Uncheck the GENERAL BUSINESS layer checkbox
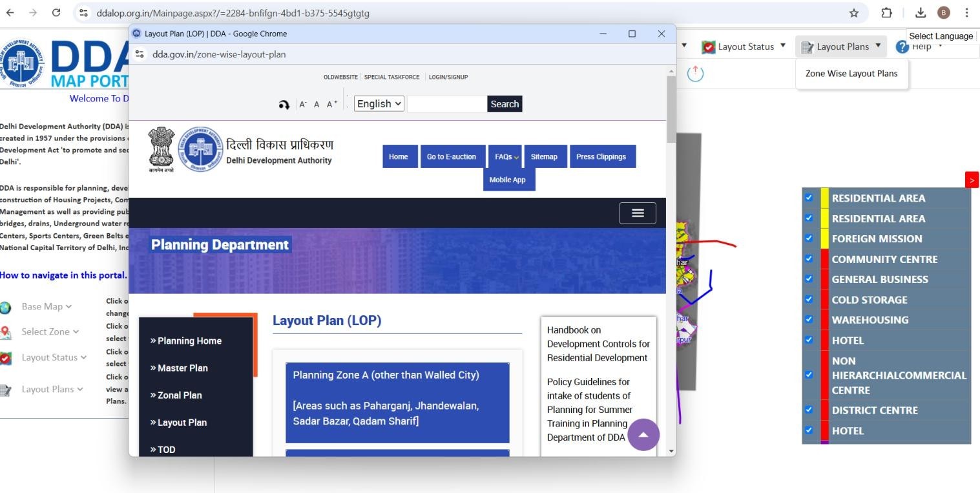This screenshot has width=980, height=493. (809, 278)
